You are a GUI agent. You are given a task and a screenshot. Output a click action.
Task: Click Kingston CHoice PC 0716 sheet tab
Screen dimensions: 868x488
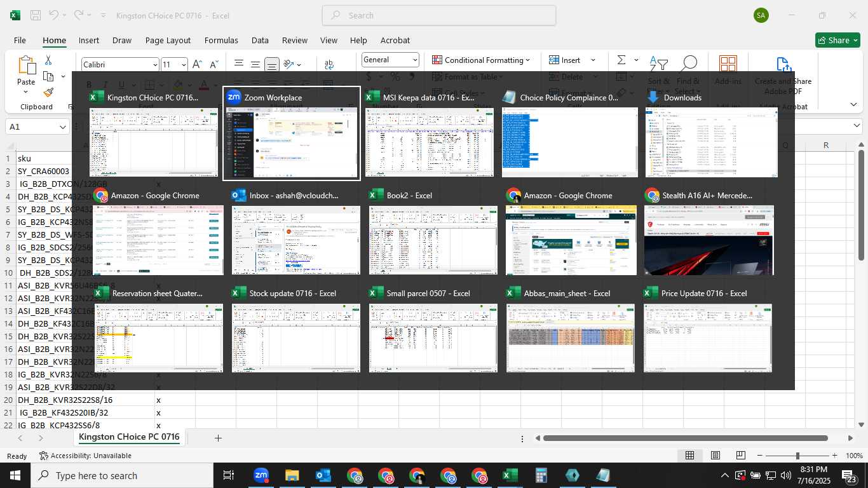(129, 437)
